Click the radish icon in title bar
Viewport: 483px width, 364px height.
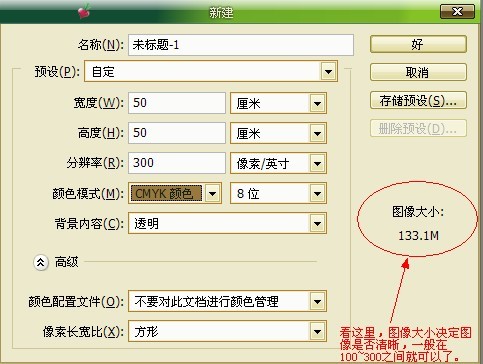point(84,11)
